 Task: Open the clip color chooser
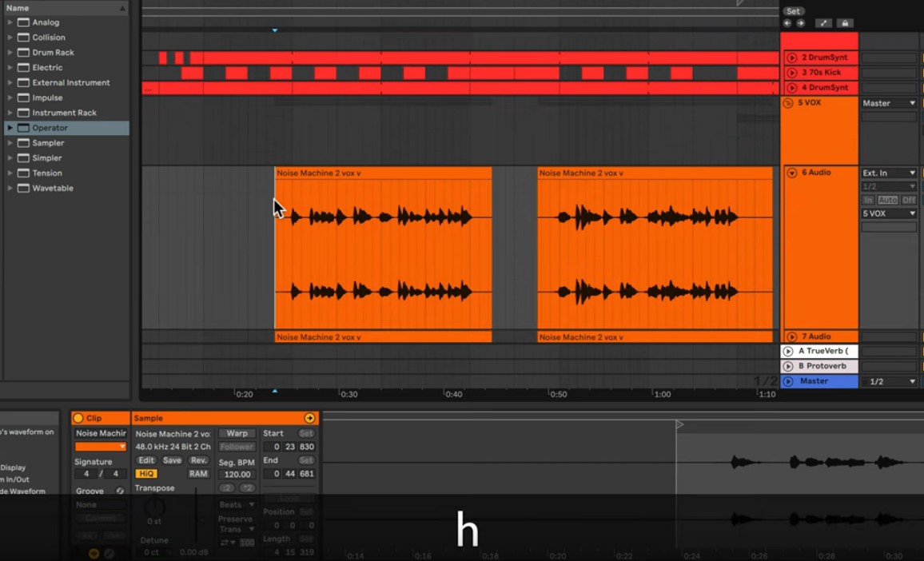pyautogui.click(x=101, y=447)
